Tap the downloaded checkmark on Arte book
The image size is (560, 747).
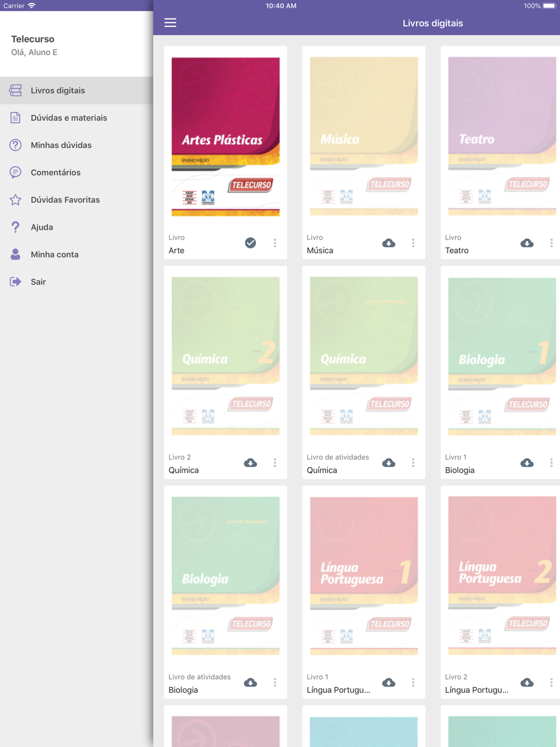coord(250,243)
